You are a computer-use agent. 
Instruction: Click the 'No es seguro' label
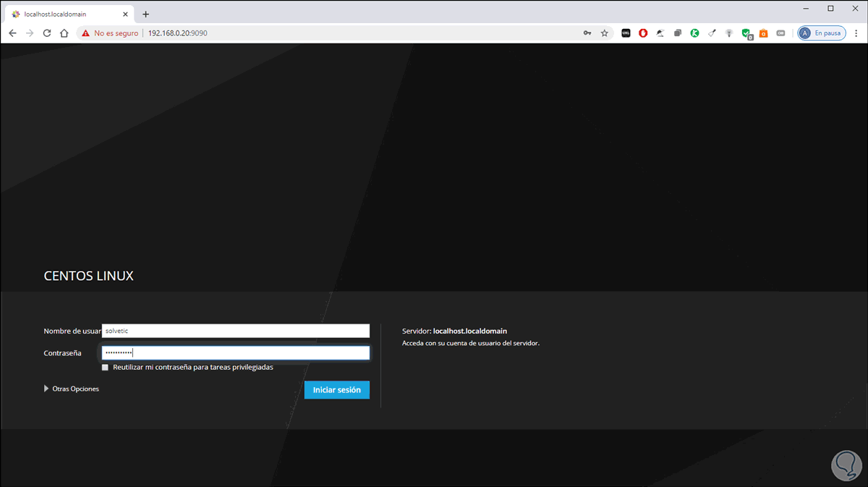(x=116, y=33)
